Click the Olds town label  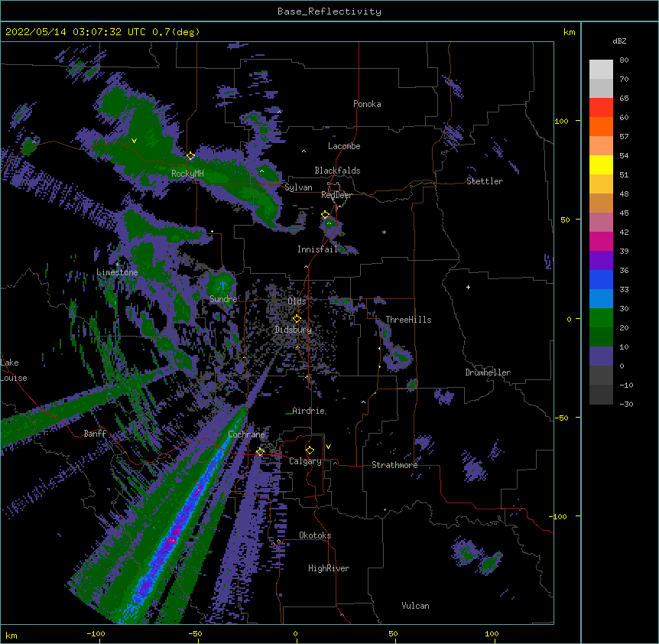coord(297,301)
